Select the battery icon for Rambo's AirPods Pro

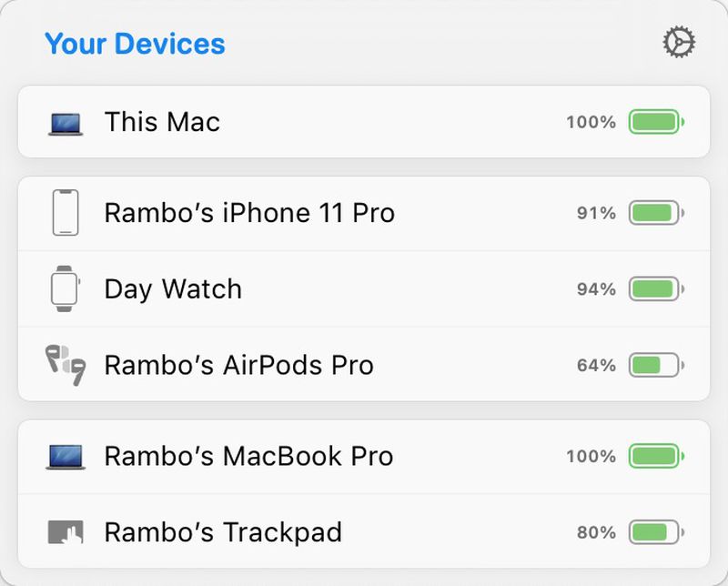point(652,365)
